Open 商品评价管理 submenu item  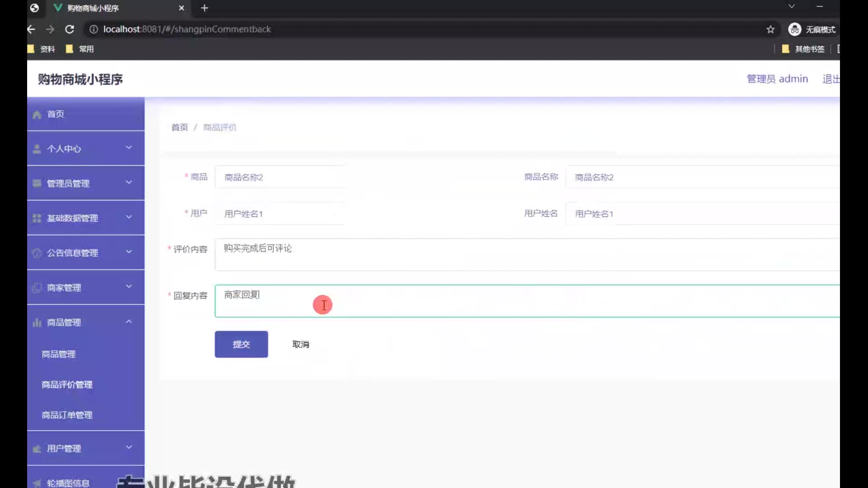pyautogui.click(x=67, y=385)
